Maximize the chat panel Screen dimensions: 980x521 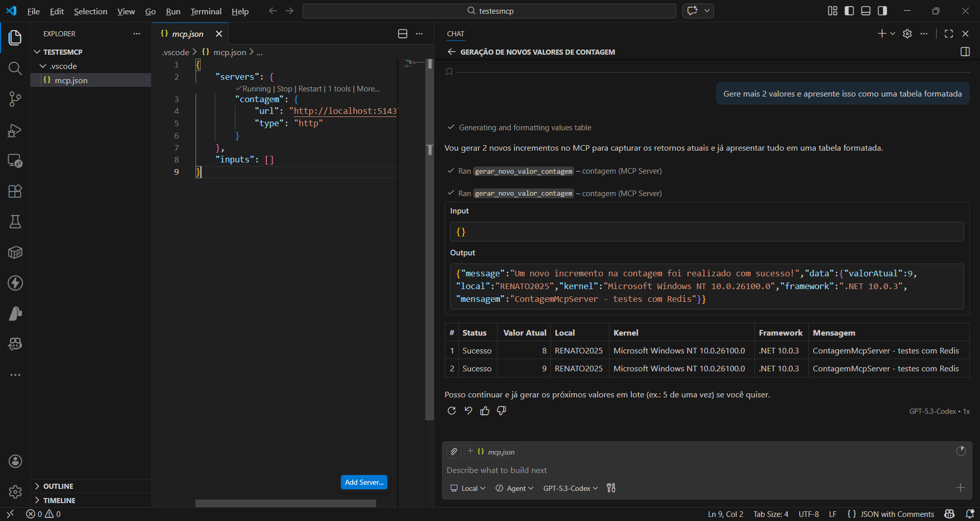(x=949, y=34)
